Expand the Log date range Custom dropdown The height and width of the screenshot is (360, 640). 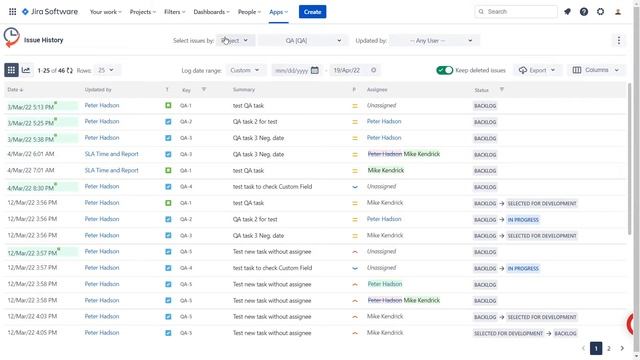[x=246, y=70]
